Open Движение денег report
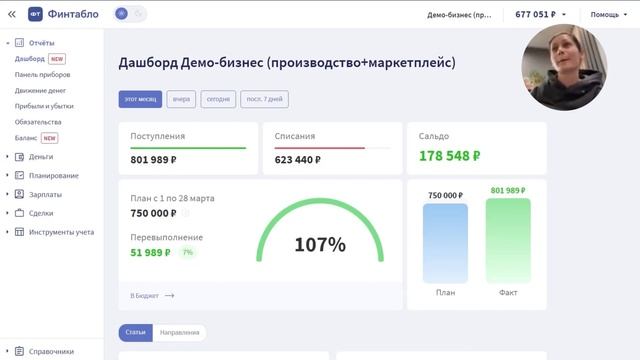 pos(40,91)
